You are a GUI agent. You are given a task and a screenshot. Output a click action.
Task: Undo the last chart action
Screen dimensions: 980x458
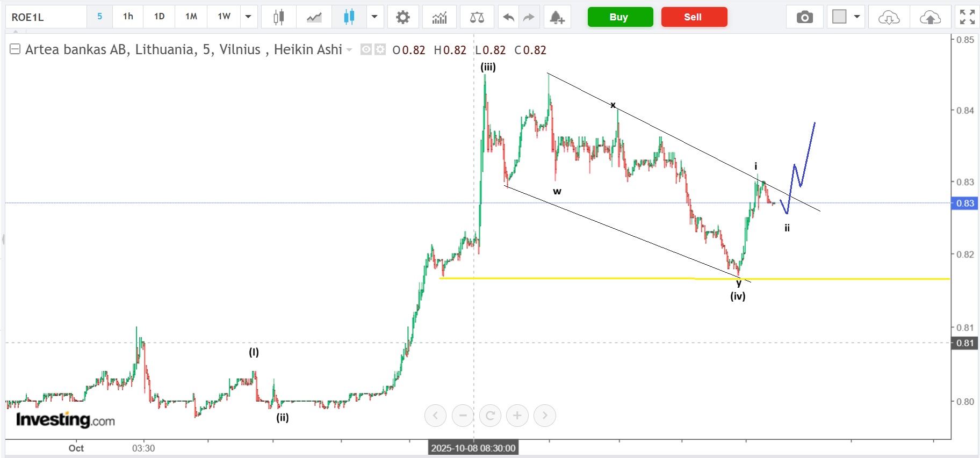tap(508, 17)
